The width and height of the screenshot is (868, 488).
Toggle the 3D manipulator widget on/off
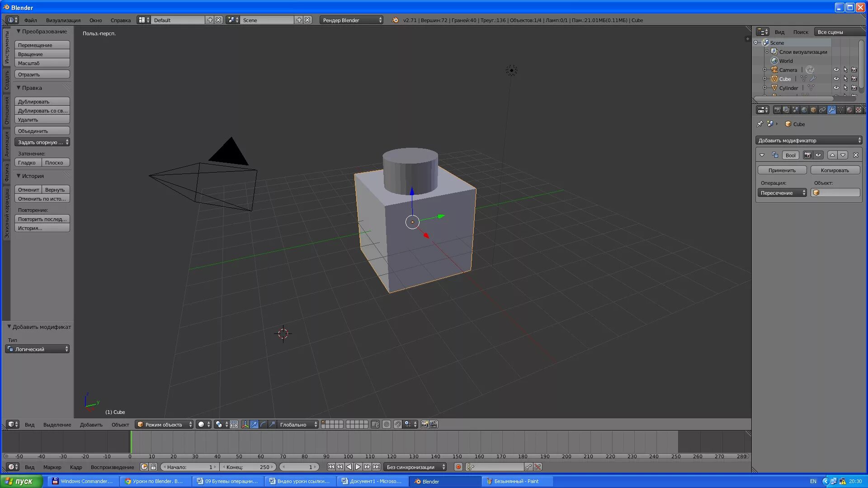(245, 424)
